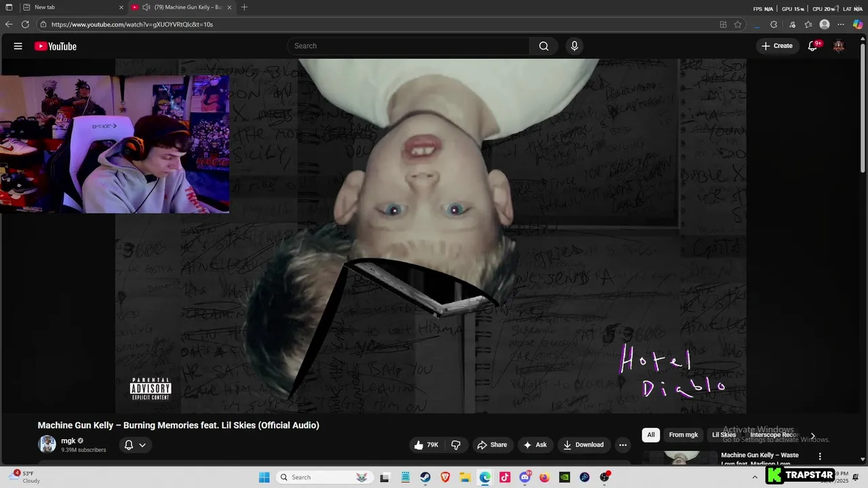This screenshot has width=868, height=488.
Task: Open Discord from taskbar
Action: (x=525, y=477)
